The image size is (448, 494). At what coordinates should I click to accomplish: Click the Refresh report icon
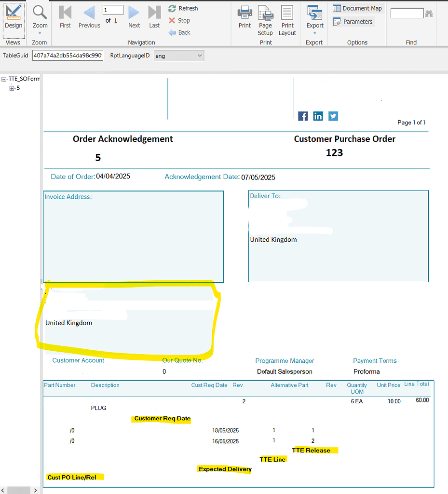(x=173, y=8)
